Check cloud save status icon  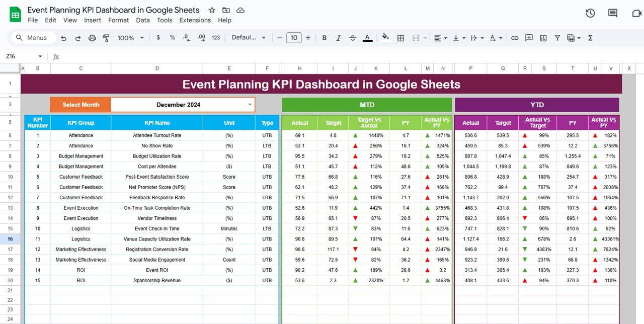(x=240, y=10)
